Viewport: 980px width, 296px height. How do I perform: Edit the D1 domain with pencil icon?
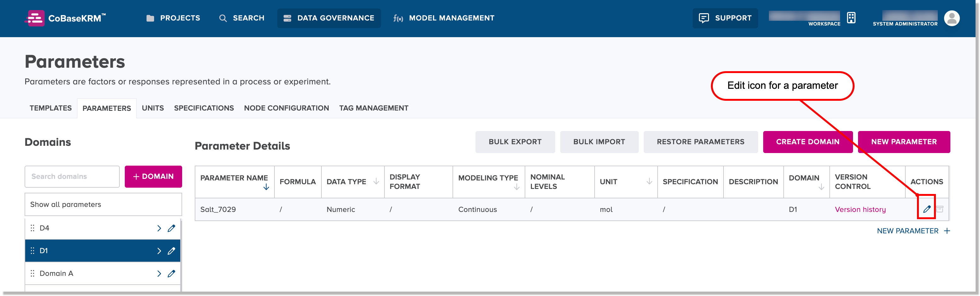click(x=171, y=251)
